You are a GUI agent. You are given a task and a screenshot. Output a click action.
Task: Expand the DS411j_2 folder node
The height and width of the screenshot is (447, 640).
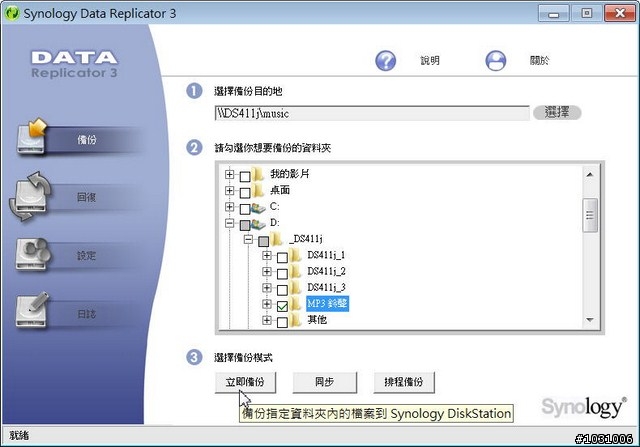pos(267,271)
